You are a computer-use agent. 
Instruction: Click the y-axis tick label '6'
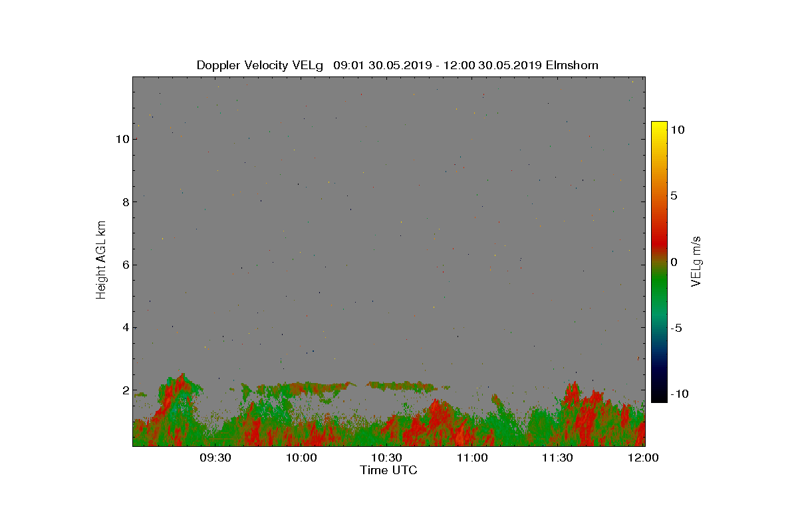[x=125, y=265]
